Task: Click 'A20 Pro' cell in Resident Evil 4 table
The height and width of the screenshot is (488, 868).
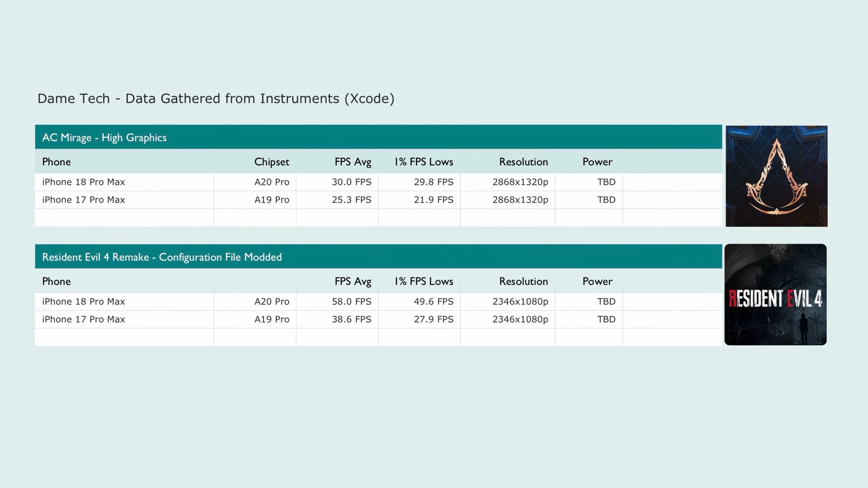Action: tap(272, 301)
